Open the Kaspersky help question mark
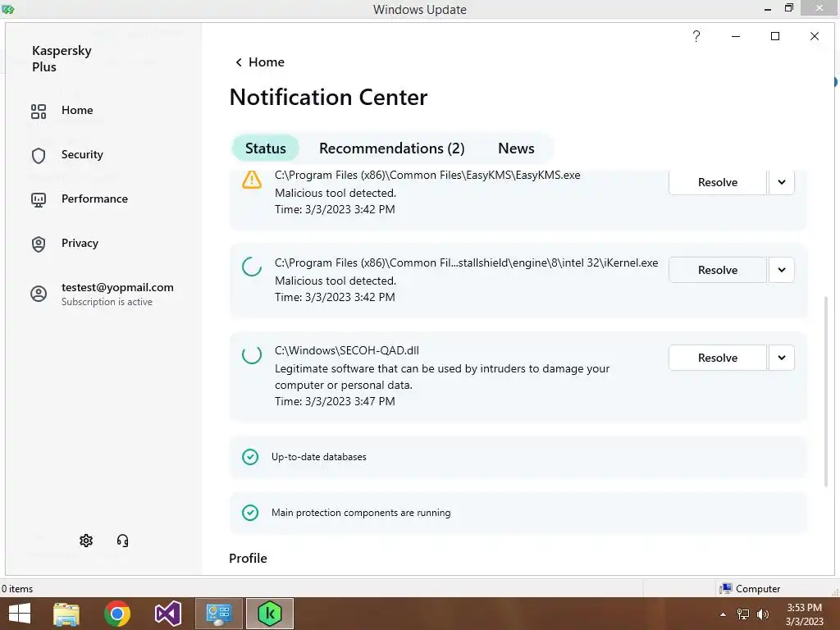The width and height of the screenshot is (840, 630). tap(696, 36)
